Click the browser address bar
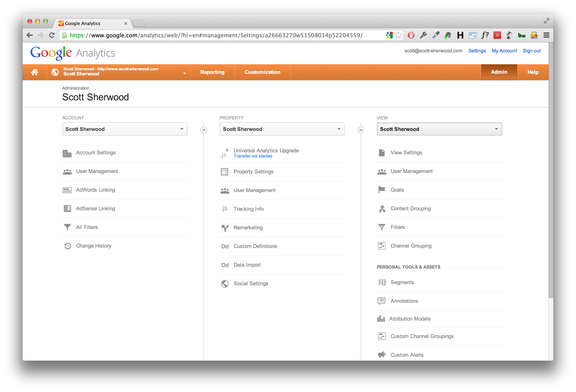The height and width of the screenshot is (392, 576). click(216, 35)
